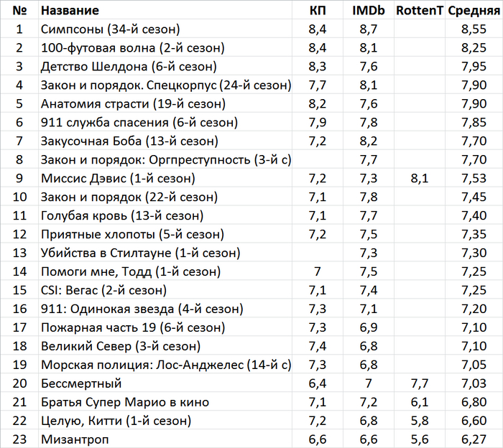Select the Целую, Китти RottenT score 5,8
The image size is (503, 448).
point(420,421)
